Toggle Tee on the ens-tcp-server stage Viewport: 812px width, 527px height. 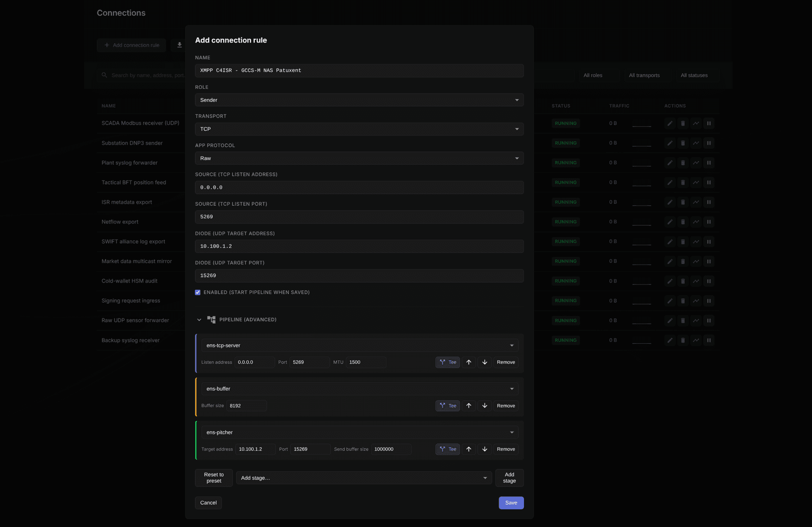[448, 362]
